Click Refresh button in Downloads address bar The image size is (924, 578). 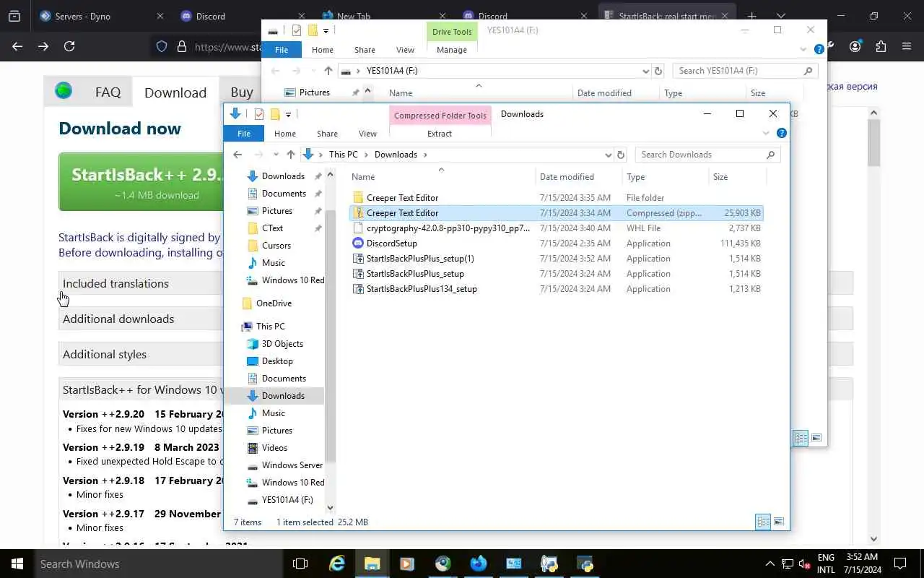coord(621,155)
